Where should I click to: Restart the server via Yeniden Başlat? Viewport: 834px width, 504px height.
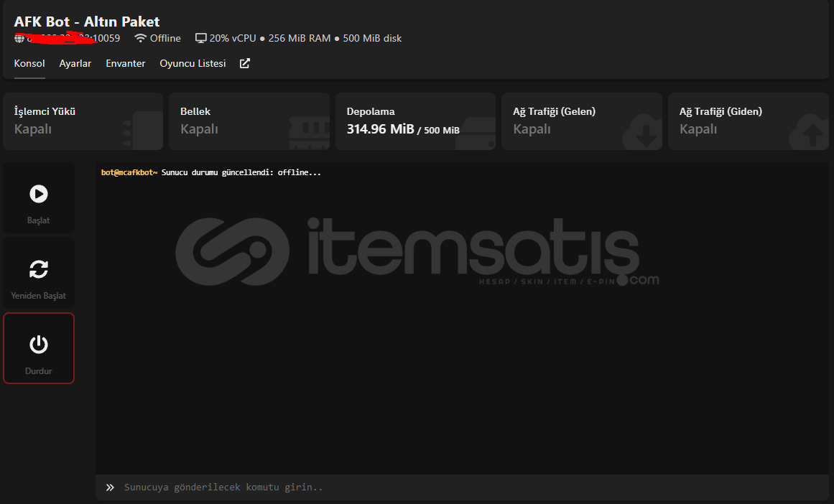tap(39, 274)
